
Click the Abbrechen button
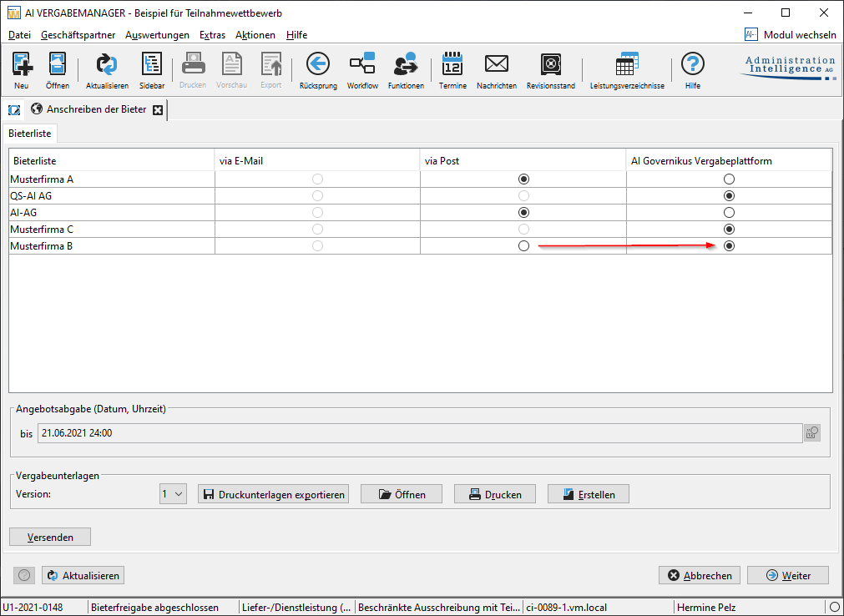pyautogui.click(x=700, y=575)
